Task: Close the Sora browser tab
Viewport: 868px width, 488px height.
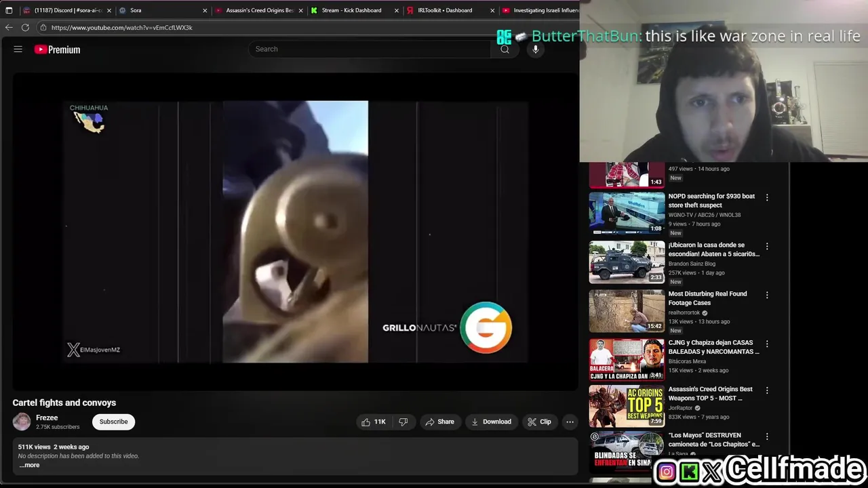Action: coord(205,10)
